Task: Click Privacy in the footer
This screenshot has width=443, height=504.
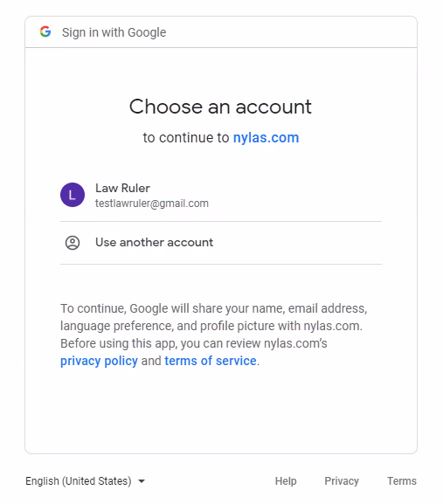Action: 342,481
